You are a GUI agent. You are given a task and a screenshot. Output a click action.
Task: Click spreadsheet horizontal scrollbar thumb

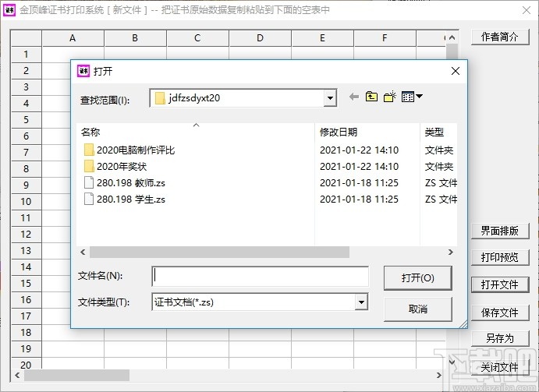pyautogui.click(x=76, y=375)
